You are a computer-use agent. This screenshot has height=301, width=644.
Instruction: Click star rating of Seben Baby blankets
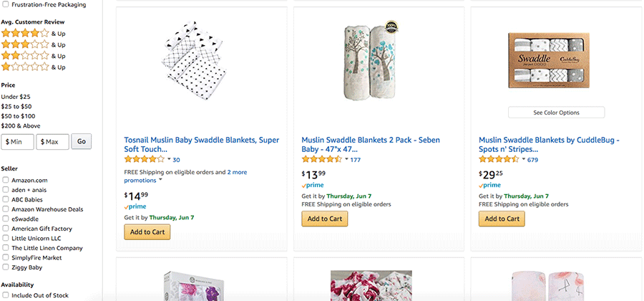[321, 160]
